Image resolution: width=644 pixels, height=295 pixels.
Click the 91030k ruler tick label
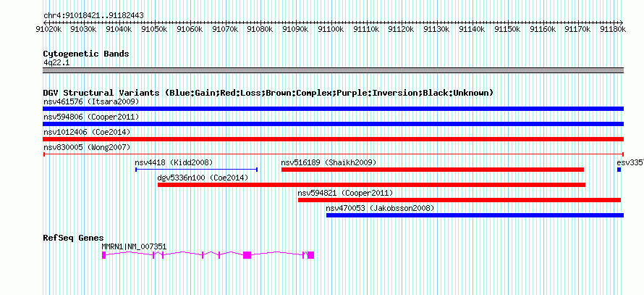84,29
